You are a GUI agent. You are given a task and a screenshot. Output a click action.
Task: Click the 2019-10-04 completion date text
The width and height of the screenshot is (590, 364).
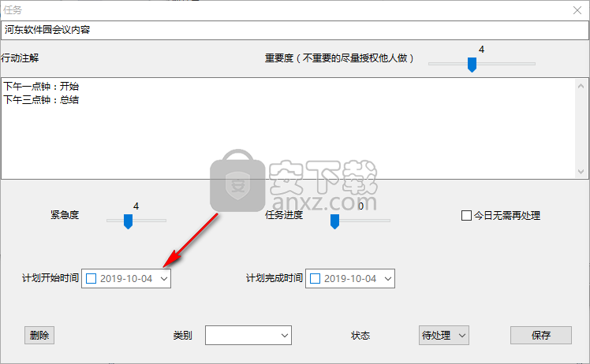(x=350, y=279)
